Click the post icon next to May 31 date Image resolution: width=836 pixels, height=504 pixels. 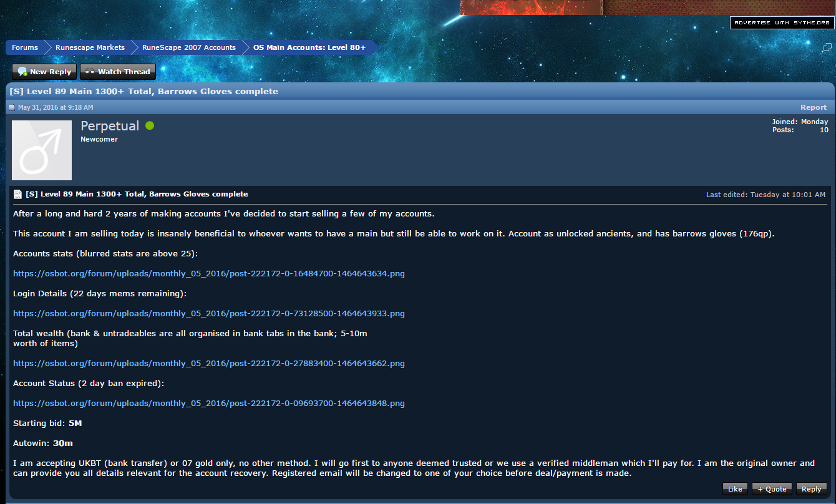tap(12, 107)
